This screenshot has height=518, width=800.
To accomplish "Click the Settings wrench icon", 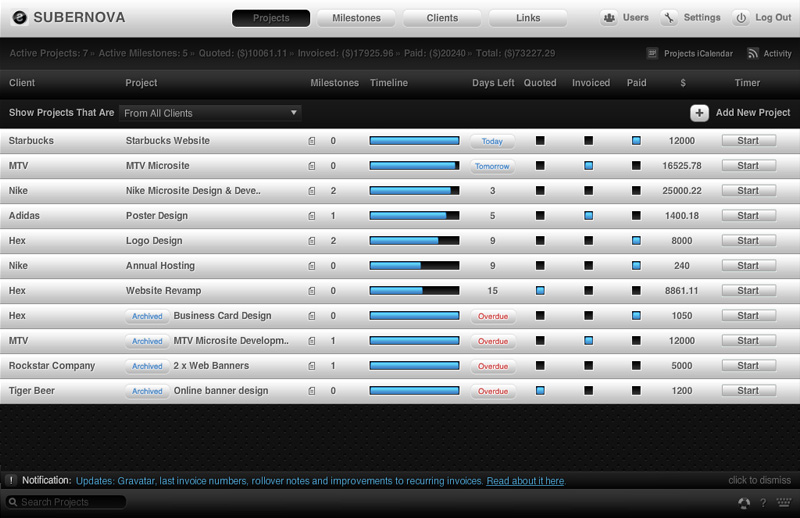I will pos(670,18).
